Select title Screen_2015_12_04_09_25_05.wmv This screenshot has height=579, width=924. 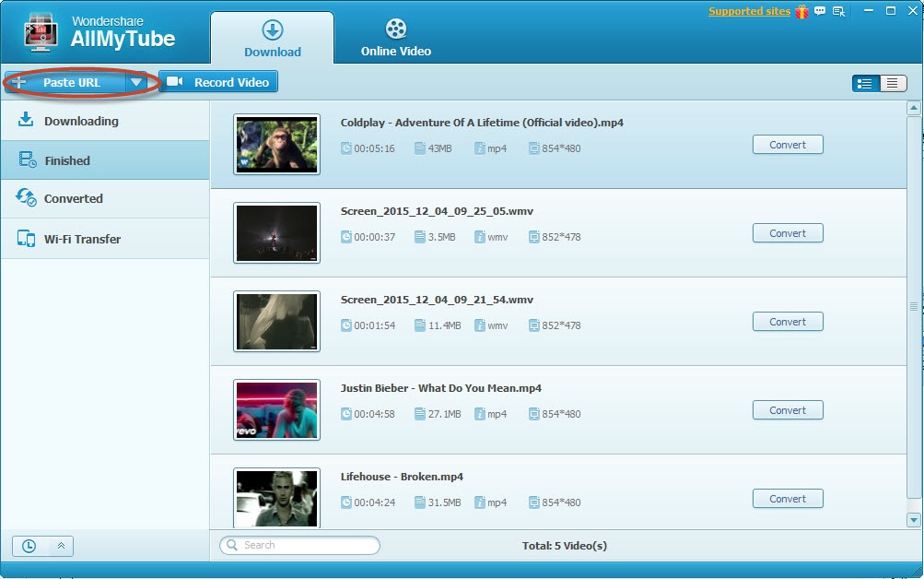437,211
